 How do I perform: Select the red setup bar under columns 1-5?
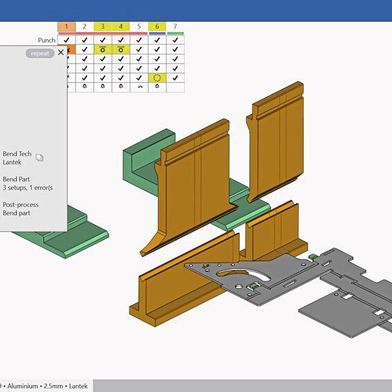(x=103, y=33)
